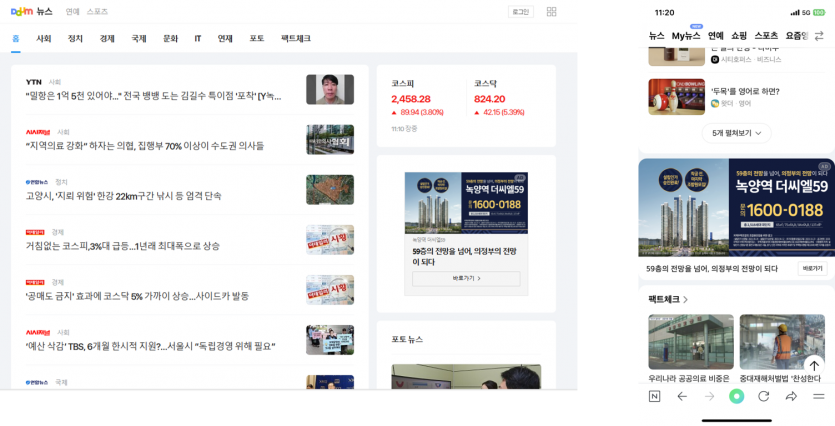Open the grid services menu icon
Image resolution: width=835 pixels, height=426 pixels.
tap(551, 12)
